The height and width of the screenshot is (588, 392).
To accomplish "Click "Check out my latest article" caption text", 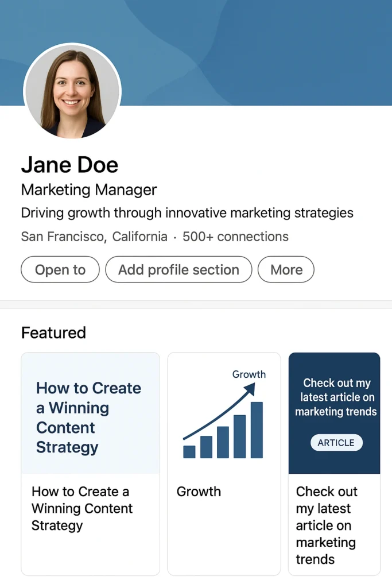I will [327, 525].
